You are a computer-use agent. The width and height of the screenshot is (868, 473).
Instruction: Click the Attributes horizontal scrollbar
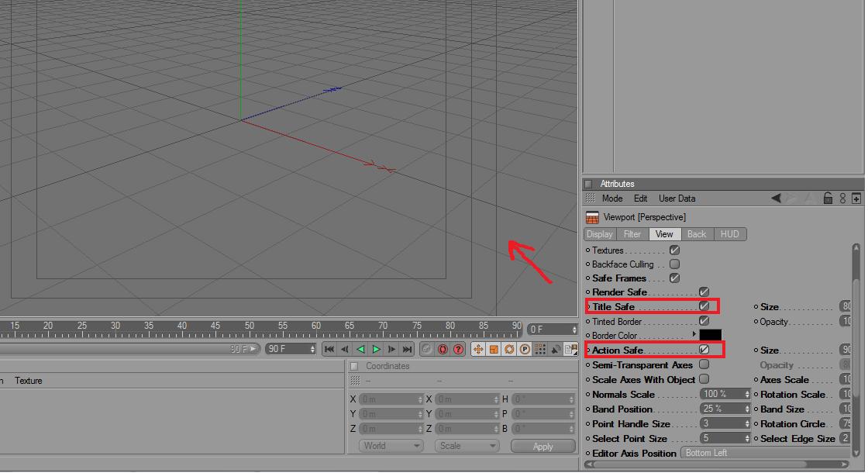[x=716, y=464]
